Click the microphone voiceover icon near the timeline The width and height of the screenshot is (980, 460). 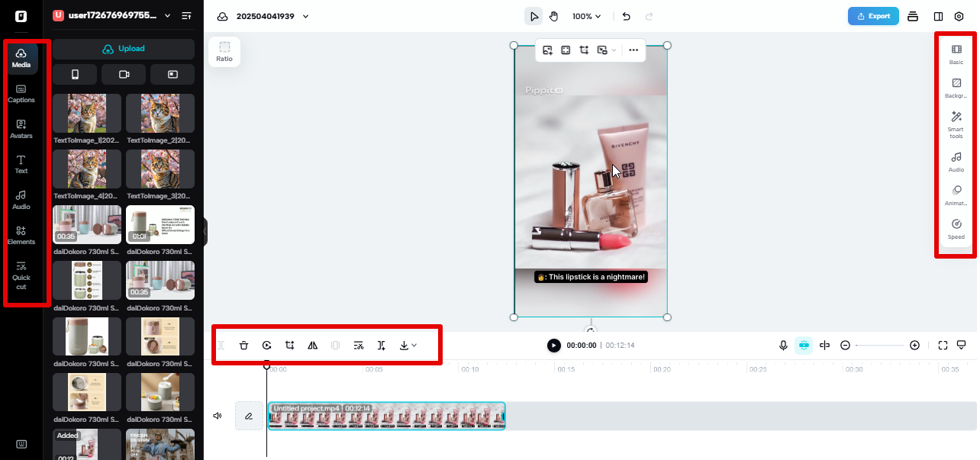tap(783, 345)
